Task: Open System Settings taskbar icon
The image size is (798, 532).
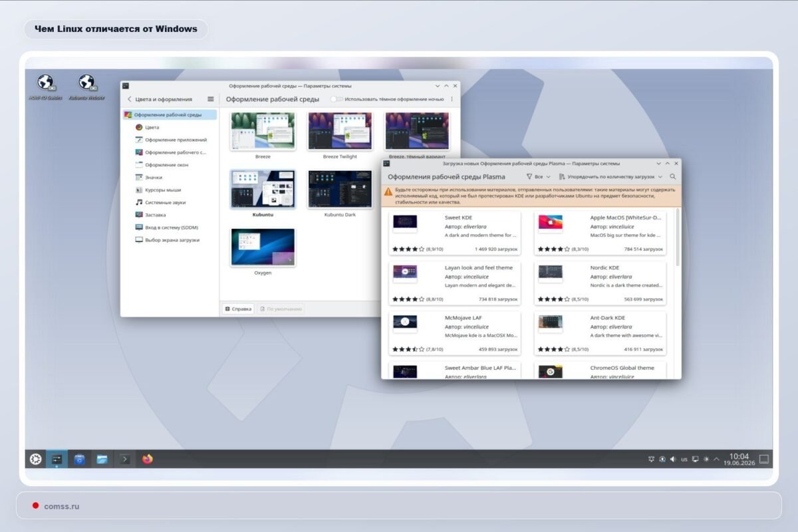Action: [57, 459]
